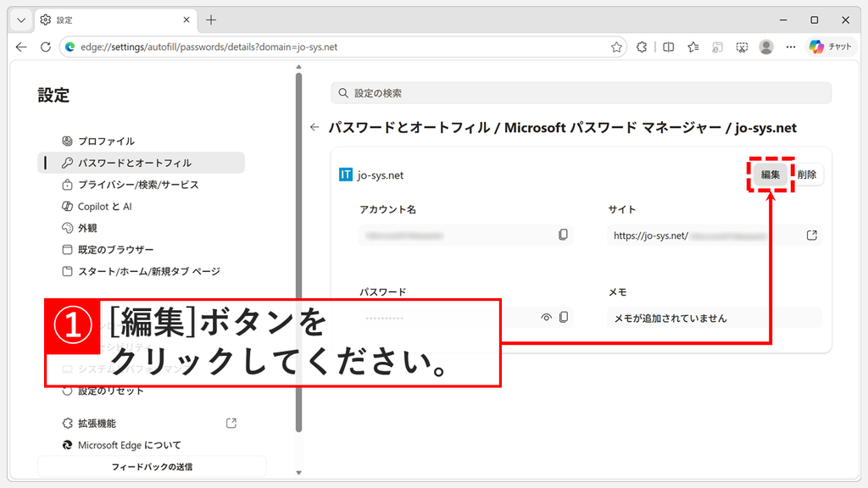The height and width of the screenshot is (488, 868).
Task: Open the profile avatar icon
Action: (x=766, y=47)
